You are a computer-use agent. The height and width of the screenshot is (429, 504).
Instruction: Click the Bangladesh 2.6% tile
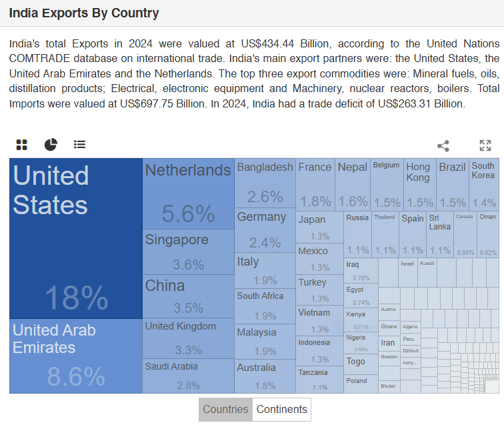pos(265,183)
